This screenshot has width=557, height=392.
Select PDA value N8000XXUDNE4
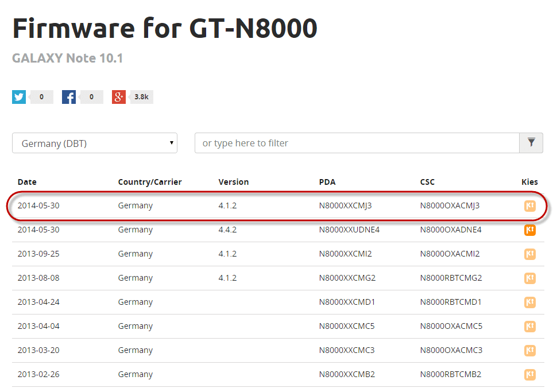point(349,230)
